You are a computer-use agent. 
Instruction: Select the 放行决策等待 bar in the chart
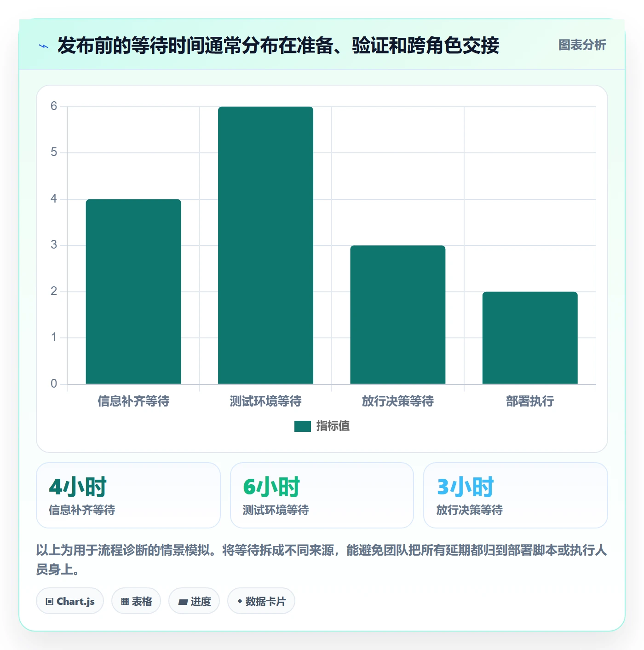point(398,315)
